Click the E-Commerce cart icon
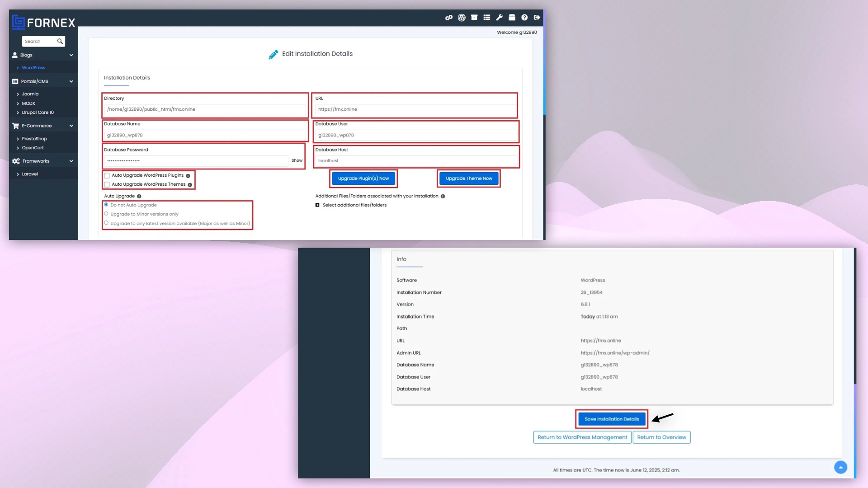868x488 pixels. point(15,126)
